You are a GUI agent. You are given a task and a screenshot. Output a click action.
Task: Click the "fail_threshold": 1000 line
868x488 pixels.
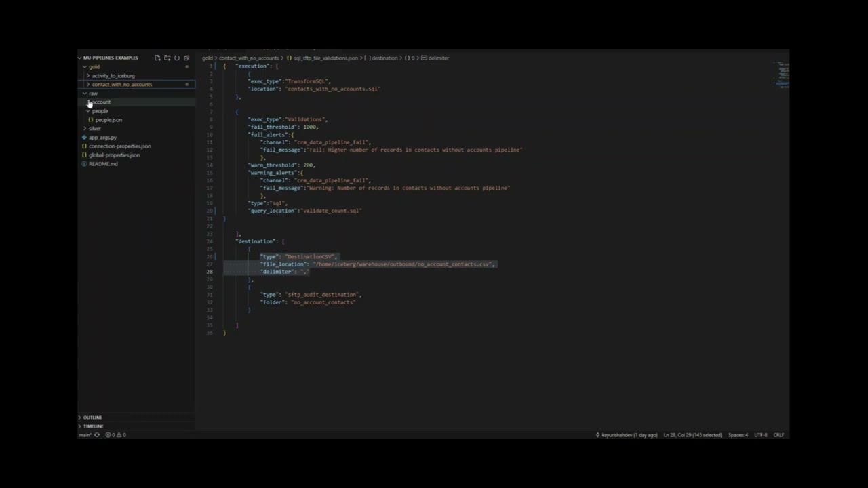coord(283,127)
